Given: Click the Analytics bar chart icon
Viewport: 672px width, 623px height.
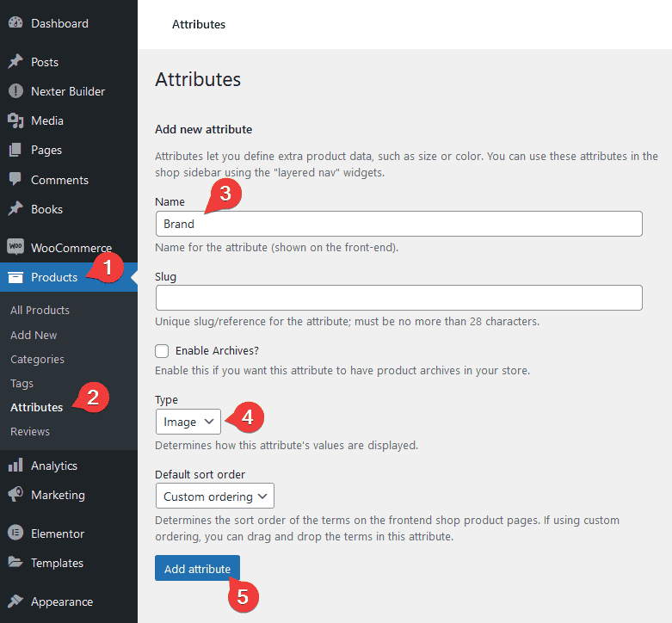Looking at the screenshot, I should [x=15, y=465].
